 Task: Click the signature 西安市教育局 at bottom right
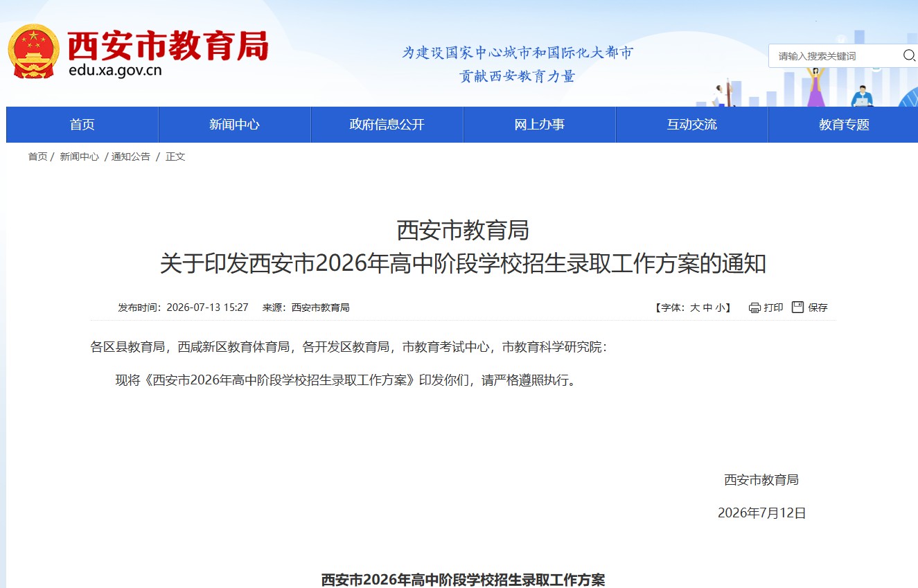pyautogui.click(x=761, y=480)
